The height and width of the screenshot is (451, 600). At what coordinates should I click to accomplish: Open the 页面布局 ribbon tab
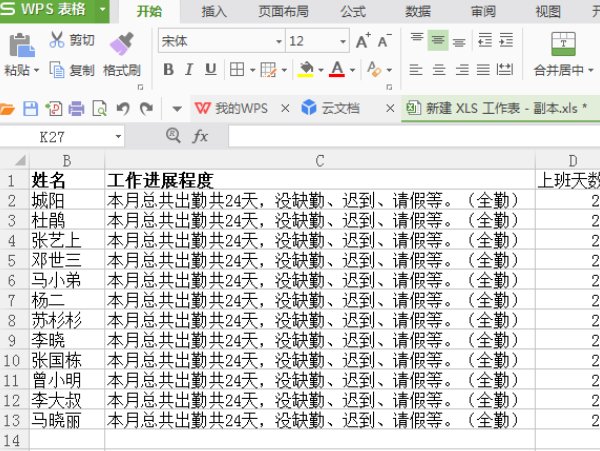[284, 11]
